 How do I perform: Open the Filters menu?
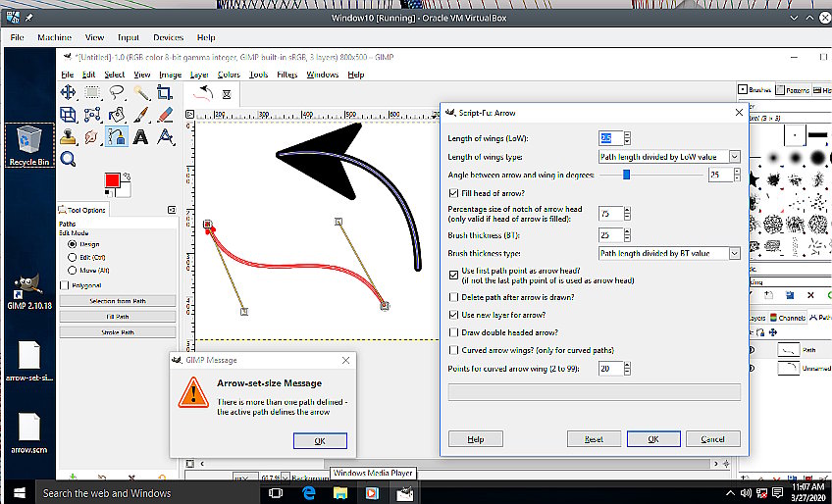coord(286,75)
